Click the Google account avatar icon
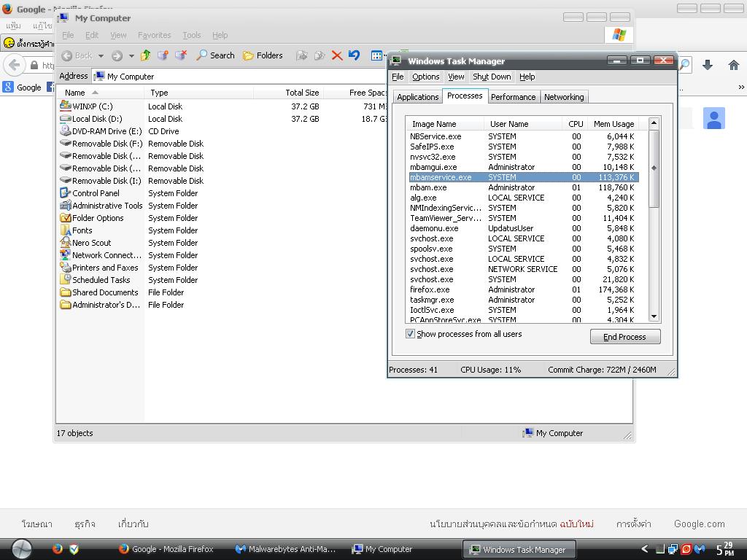This screenshot has height=560, width=747. coord(714,118)
